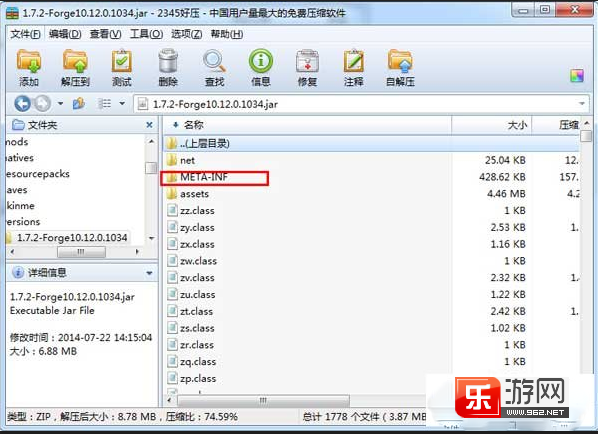Screen dimensions: 598x434
Task: Click the 删除 (Delete) trash icon
Action: 168,68
